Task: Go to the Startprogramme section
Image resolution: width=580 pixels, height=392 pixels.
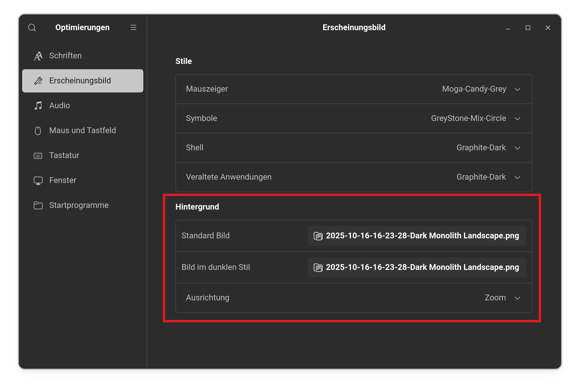Action: (79, 205)
